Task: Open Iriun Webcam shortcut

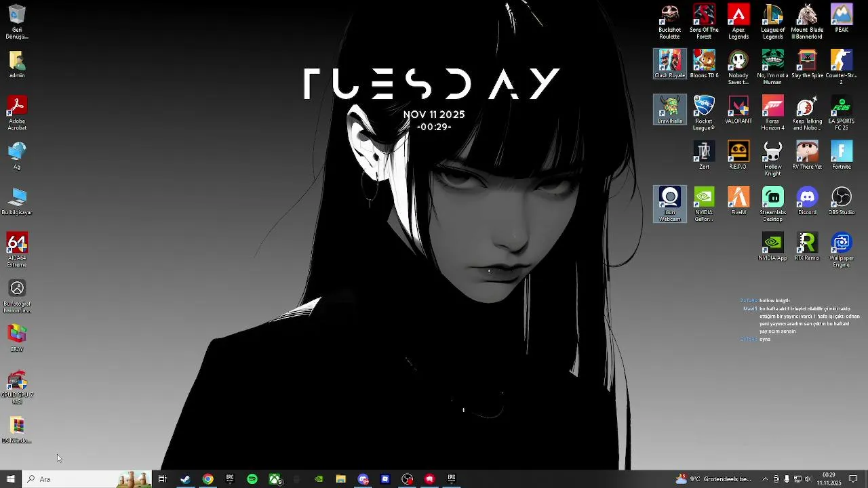Action: click(669, 203)
